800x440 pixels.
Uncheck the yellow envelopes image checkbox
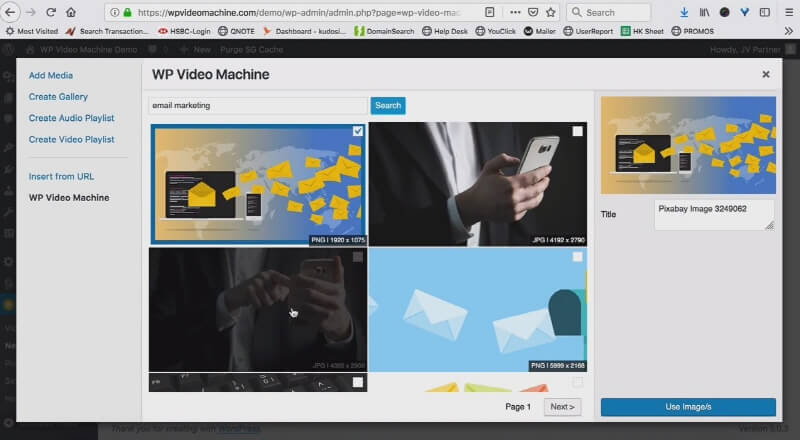pos(358,131)
